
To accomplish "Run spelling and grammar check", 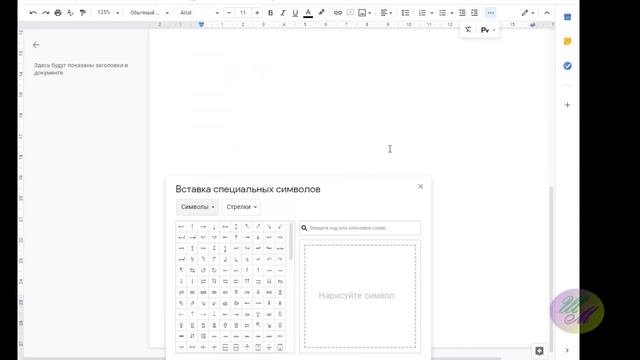I will [70, 13].
